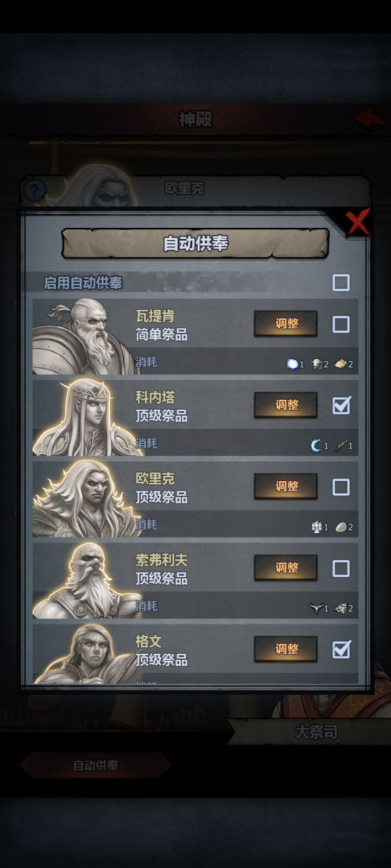Open 调整 for 欧里克
The image size is (391, 868).
pyautogui.click(x=286, y=487)
